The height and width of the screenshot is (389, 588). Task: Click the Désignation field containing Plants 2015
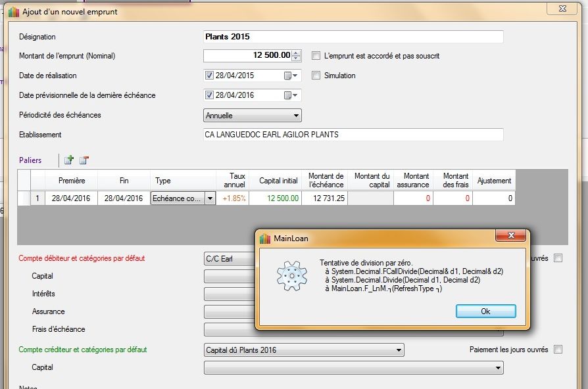353,37
